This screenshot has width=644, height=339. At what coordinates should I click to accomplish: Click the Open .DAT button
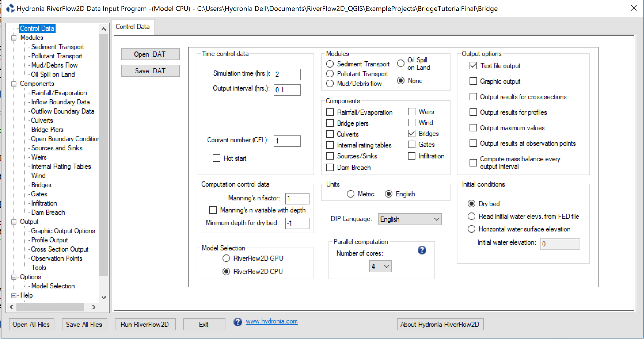coord(150,54)
